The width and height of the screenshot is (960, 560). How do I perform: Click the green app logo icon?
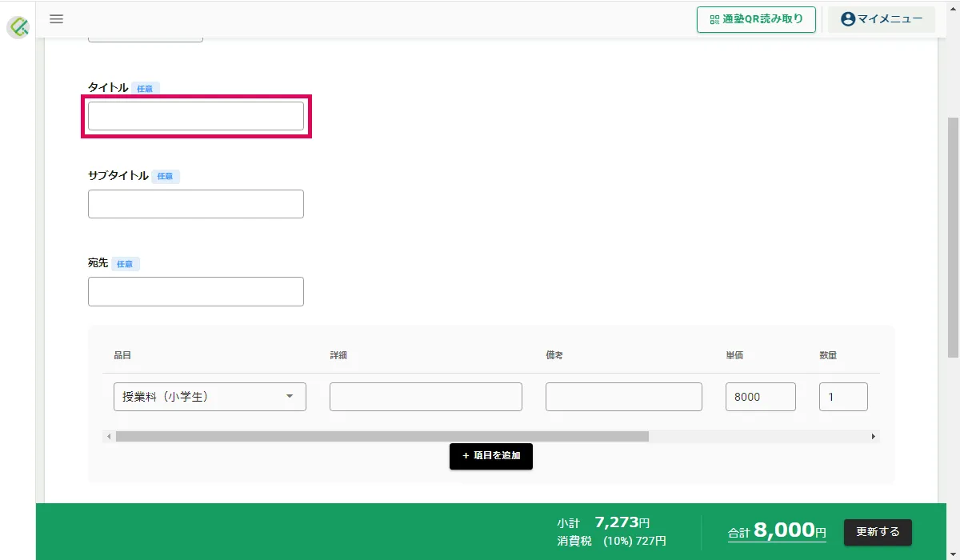pyautogui.click(x=18, y=27)
